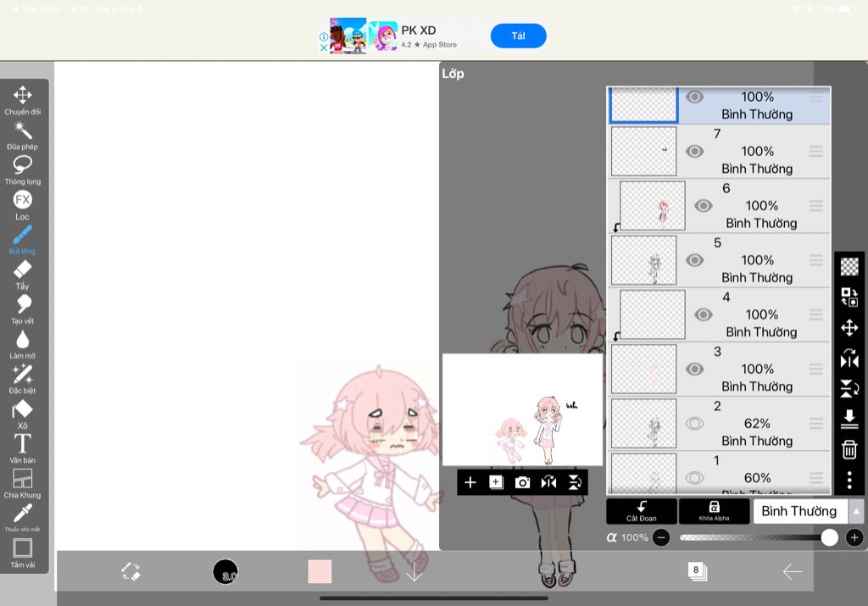Choose the Văn bản text tool
The width and height of the screenshot is (868, 606).
pos(23,442)
